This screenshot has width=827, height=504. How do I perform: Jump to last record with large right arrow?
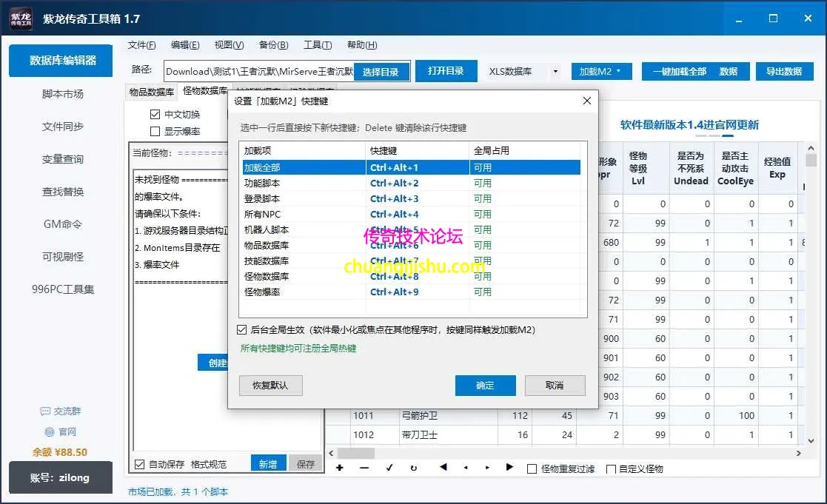click(509, 467)
